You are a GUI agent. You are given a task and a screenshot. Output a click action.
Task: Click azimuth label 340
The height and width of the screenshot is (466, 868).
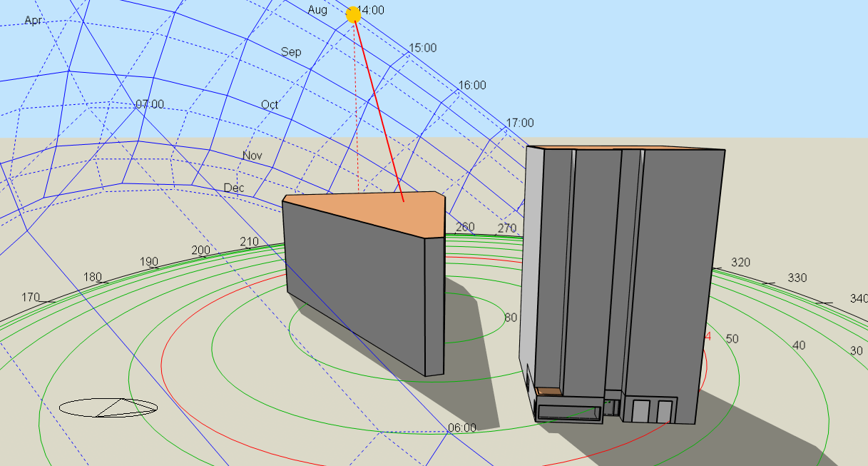tap(859, 298)
